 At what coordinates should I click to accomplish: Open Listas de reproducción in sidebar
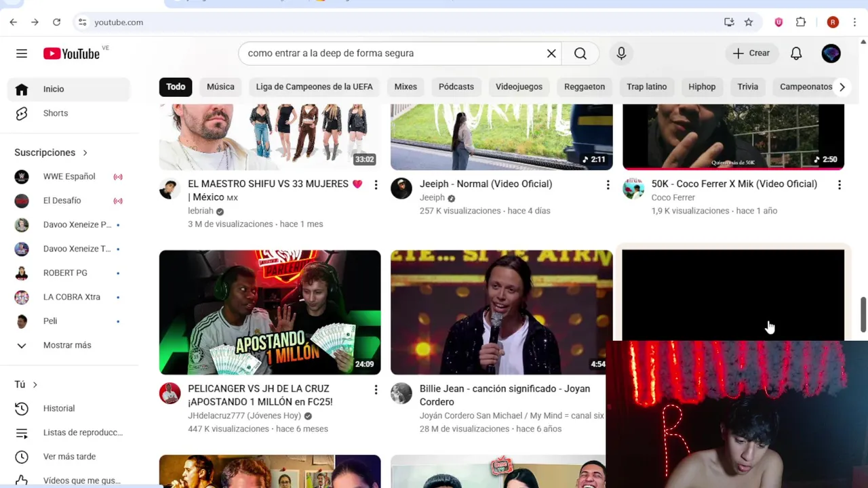click(69, 432)
